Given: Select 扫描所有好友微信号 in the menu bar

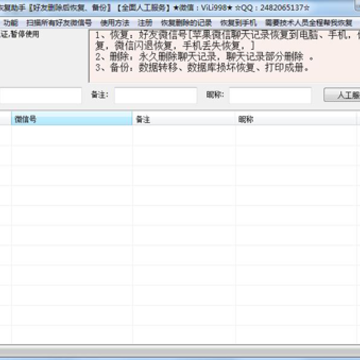Looking at the screenshot, I should 59,23.
